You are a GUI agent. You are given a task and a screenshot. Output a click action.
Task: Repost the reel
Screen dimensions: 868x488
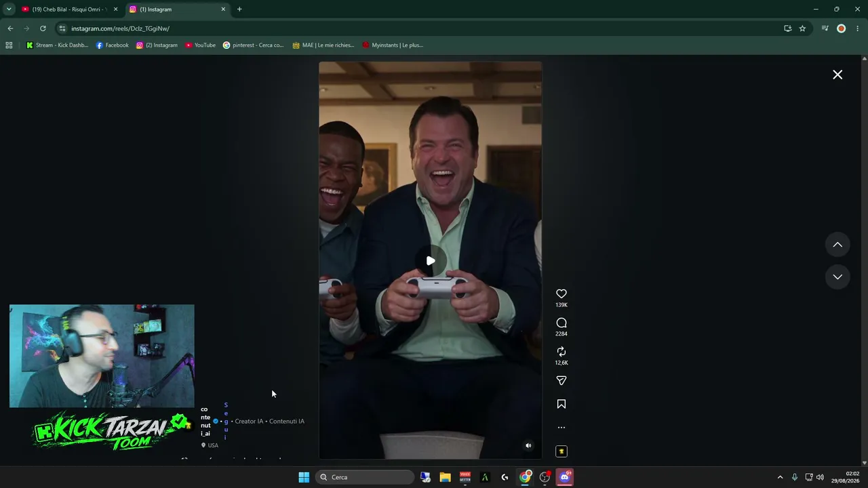(561, 352)
